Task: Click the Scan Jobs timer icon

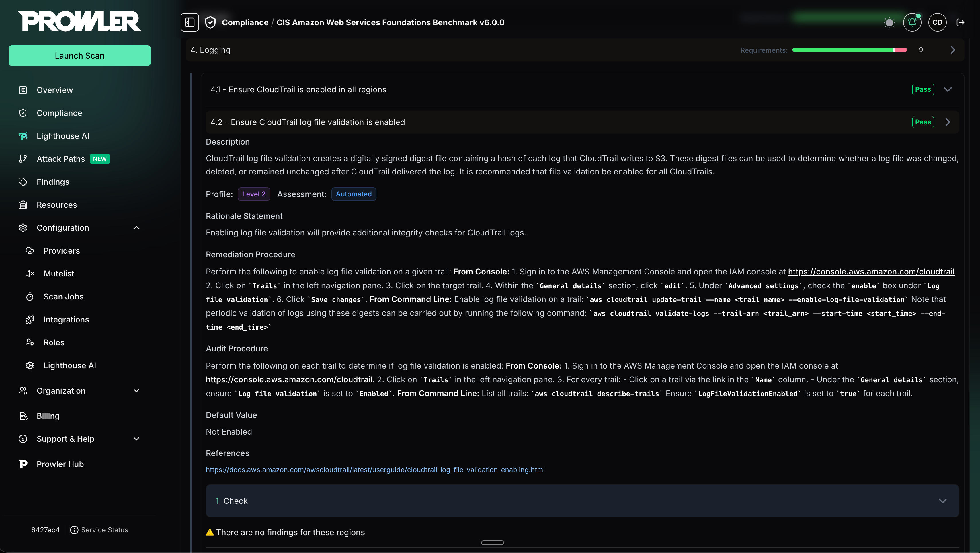Action: coord(30,297)
